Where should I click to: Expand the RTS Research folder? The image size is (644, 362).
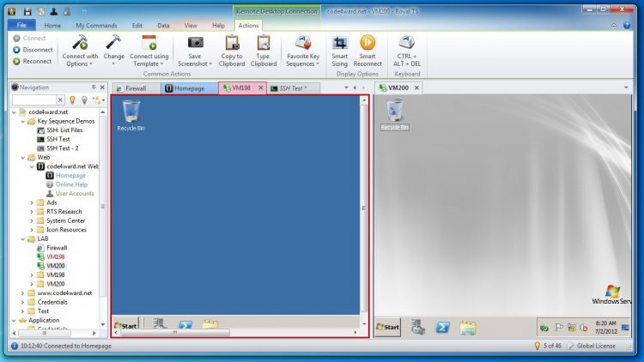[32, 212]
